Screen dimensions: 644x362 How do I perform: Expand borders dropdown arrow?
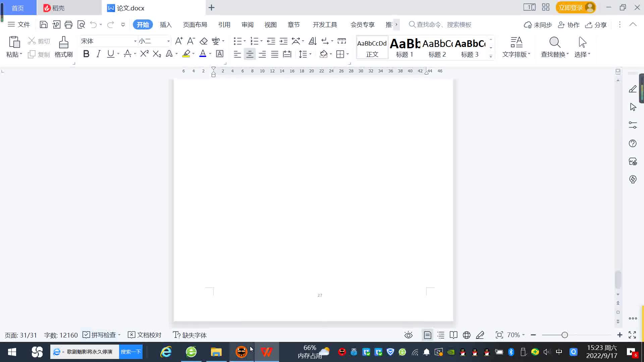(348, 54)
